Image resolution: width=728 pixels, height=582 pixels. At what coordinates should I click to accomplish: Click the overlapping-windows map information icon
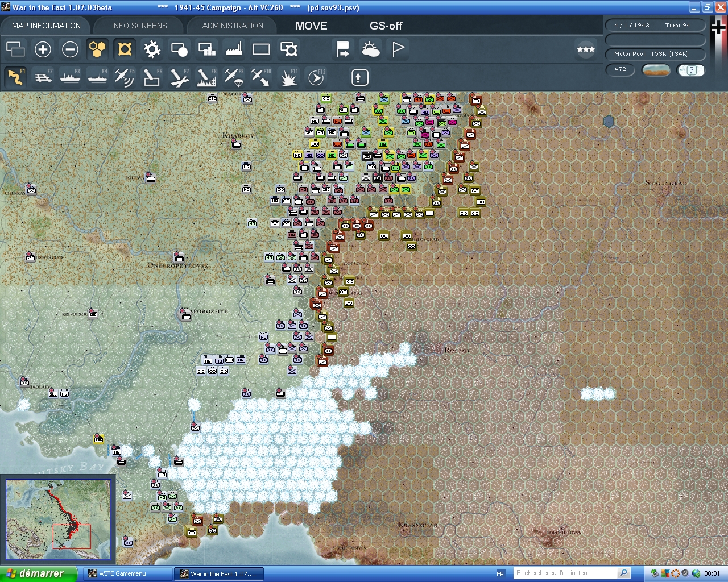[x=15, y=49]
